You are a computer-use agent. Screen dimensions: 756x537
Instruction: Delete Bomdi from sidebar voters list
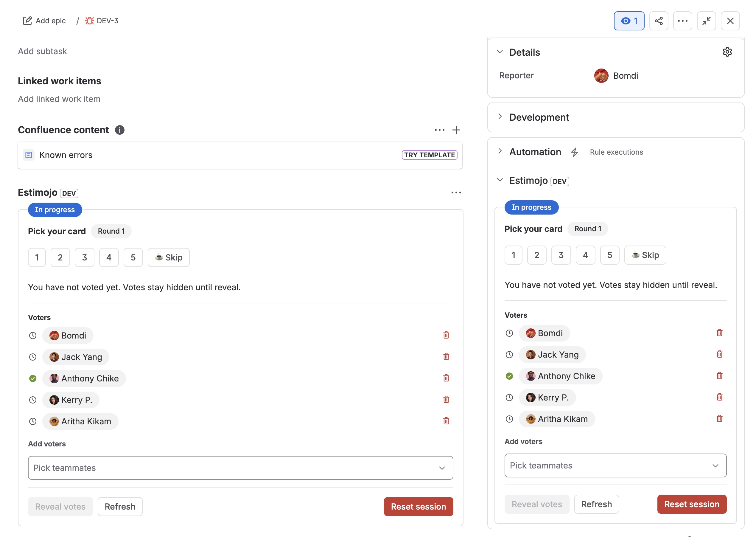(719, 333)
